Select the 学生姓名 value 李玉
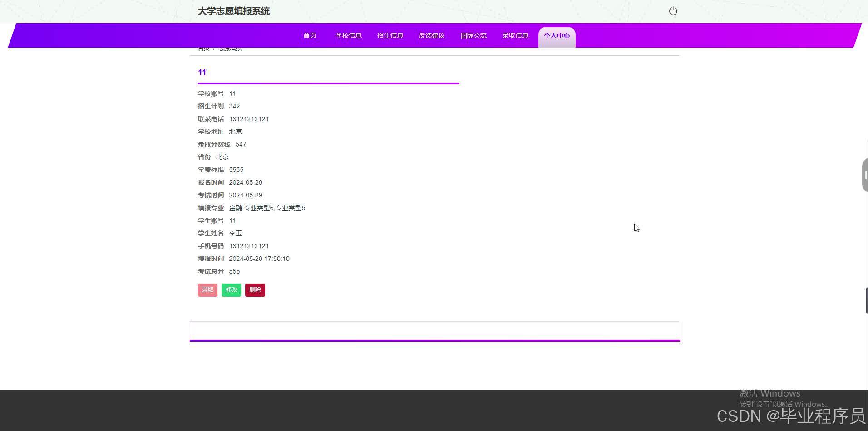 click(x=235, y=233)
